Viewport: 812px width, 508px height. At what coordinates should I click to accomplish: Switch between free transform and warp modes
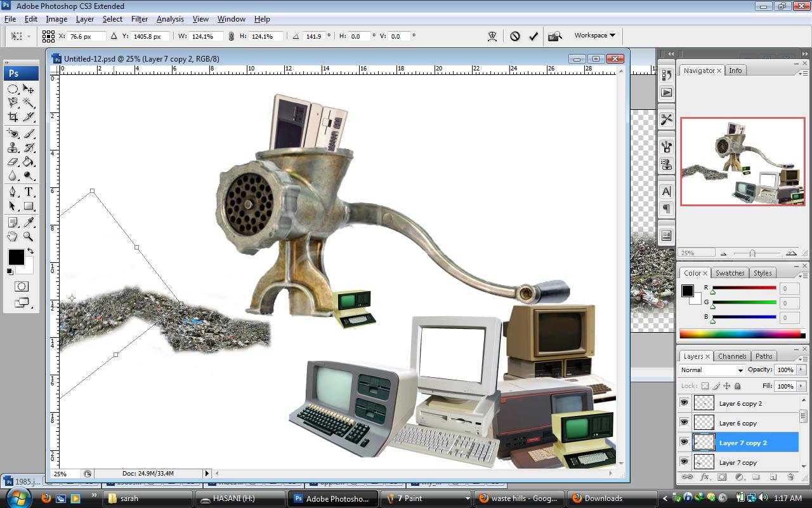[492, 36]
